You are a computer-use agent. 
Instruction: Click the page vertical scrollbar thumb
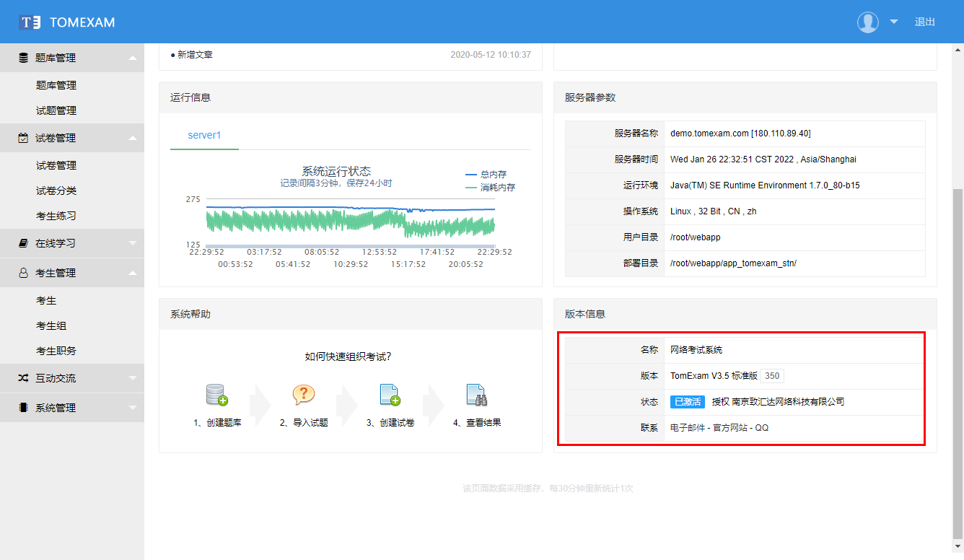958,361
